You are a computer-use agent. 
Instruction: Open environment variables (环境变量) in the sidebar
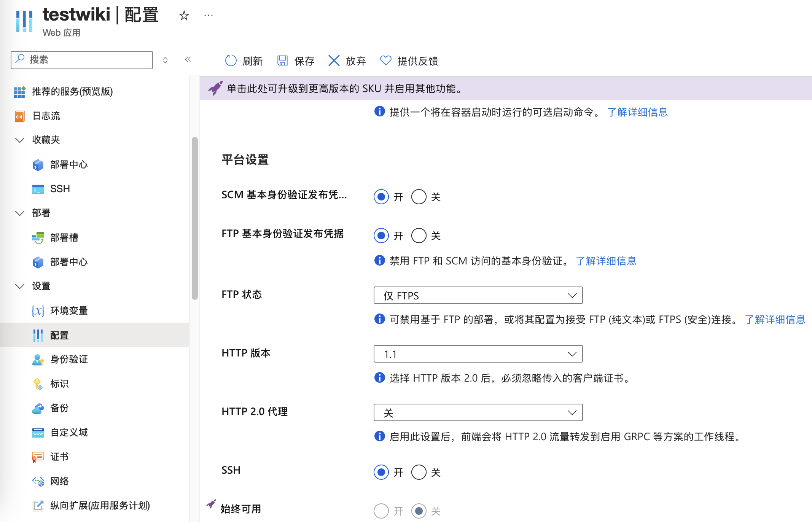tap(68, 311)
